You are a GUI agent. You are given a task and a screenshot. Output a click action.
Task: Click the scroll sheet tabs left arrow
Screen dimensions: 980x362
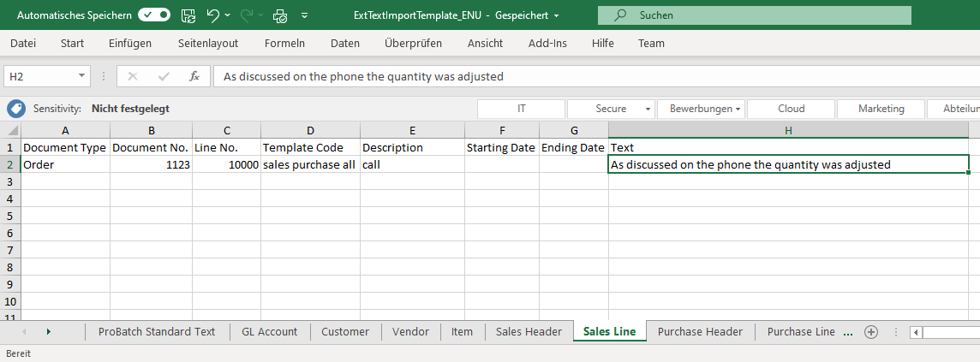24,331
